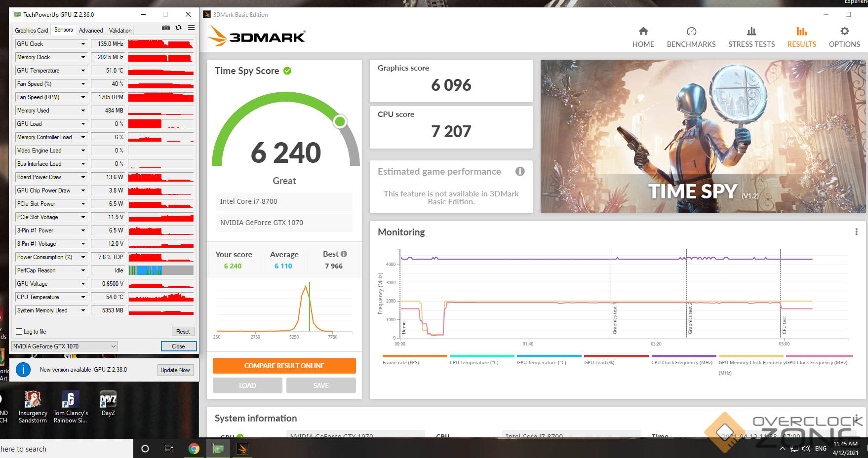Go to 3DMark Home
This screenshot has width=868, height=458.
643,37
